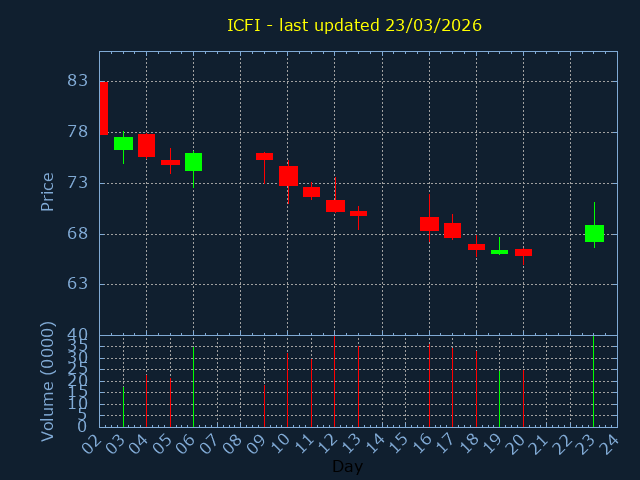Click the Day x-axis title
The image size is (640, 480).
[347, 467]
